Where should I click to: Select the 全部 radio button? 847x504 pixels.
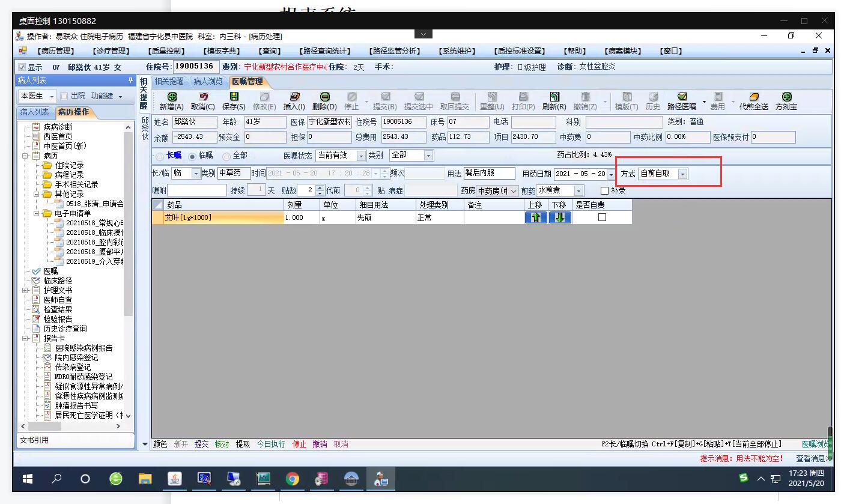227,156
